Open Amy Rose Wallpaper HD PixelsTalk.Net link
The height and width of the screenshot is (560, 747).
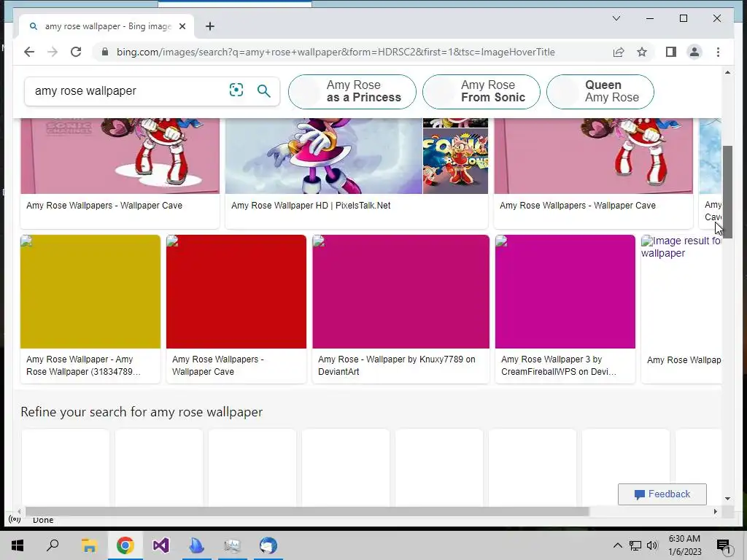pos(311,205)
